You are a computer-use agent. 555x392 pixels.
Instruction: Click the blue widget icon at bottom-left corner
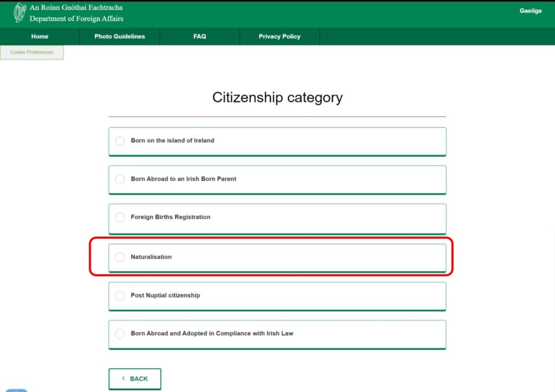pyautogui.click(x=16, y=390)
